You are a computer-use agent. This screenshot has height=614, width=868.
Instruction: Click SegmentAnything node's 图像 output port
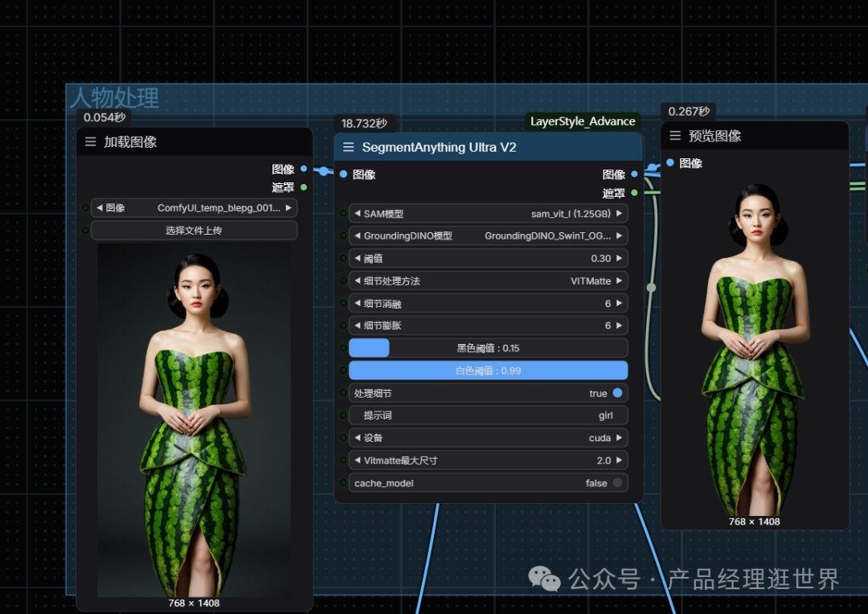coord(634,174)
